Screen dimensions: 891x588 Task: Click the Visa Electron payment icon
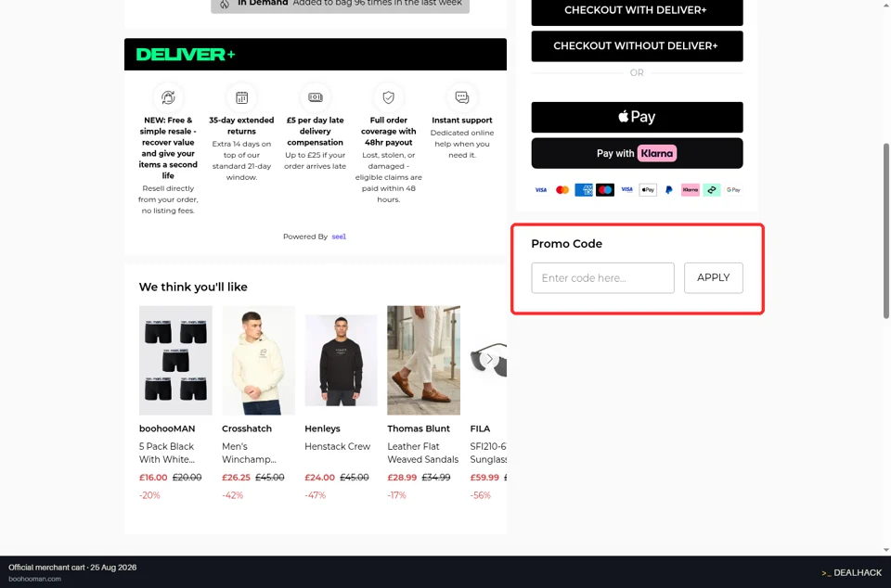point(626,190)
